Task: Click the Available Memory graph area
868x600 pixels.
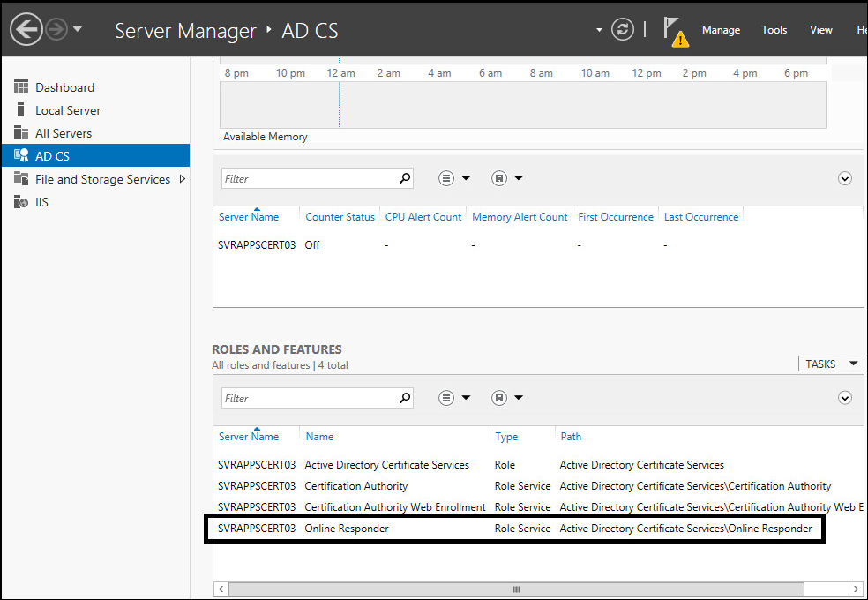Action: (x=522, y=105)
